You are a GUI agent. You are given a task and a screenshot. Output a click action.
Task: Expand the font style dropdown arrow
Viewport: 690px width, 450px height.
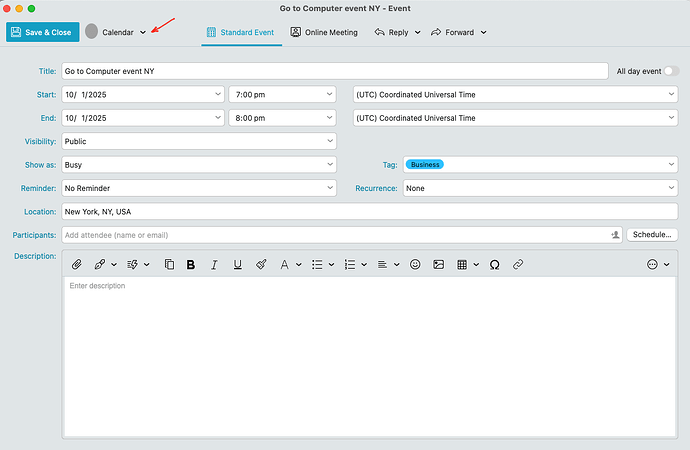point(299,265)
